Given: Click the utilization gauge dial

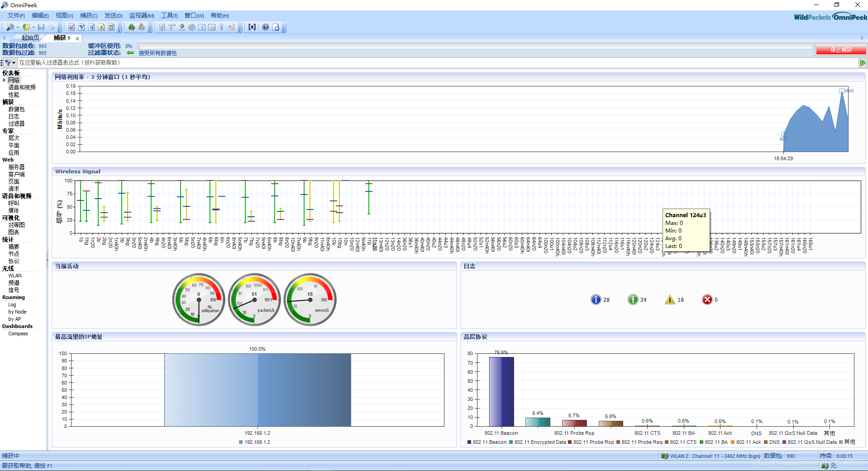Looking at the screenshot, I should 199,300.
